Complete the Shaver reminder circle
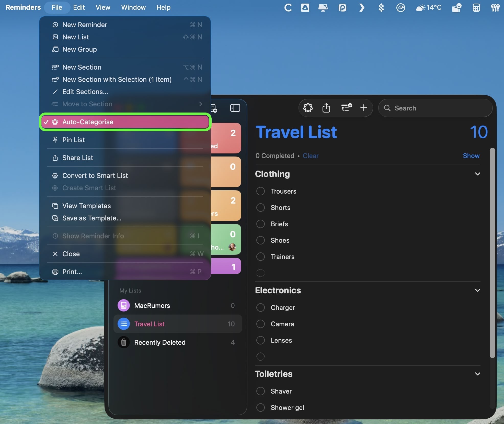This screenshot has width=504, height=424. [x=260, y=391]
